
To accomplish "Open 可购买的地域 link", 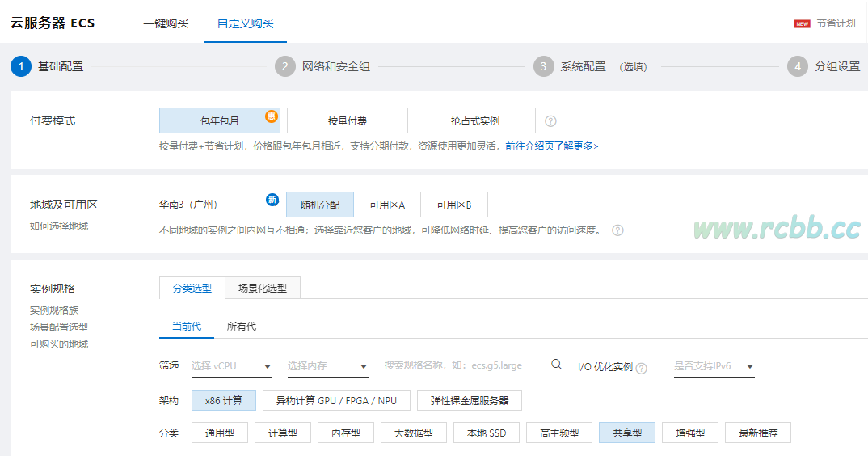I will (x=59, y=344).
